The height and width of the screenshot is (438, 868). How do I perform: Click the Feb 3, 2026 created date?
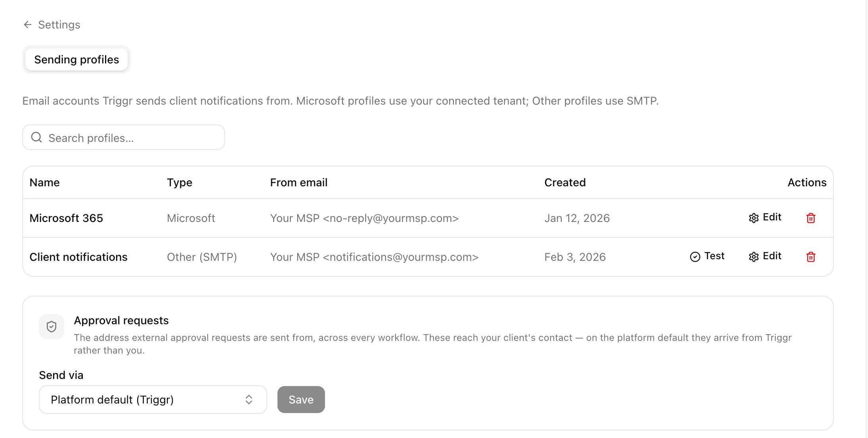(575, 257)
